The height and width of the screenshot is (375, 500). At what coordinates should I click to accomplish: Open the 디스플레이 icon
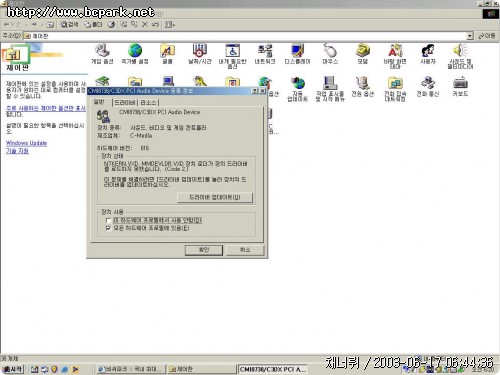[x=297, y=54]
